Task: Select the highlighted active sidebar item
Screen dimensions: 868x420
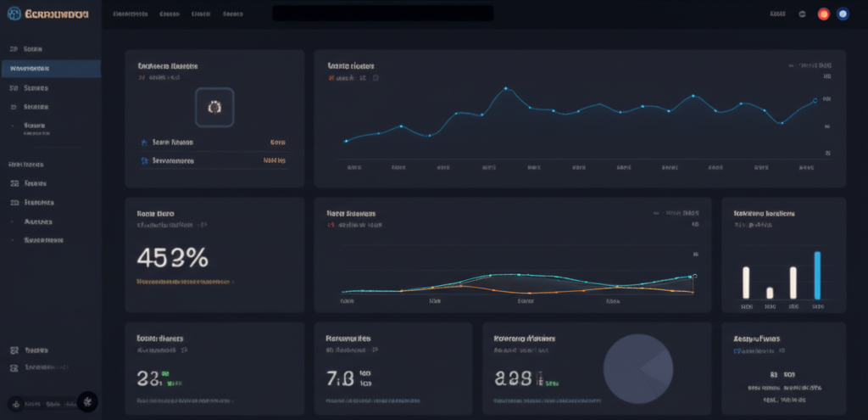Action: 50,69
